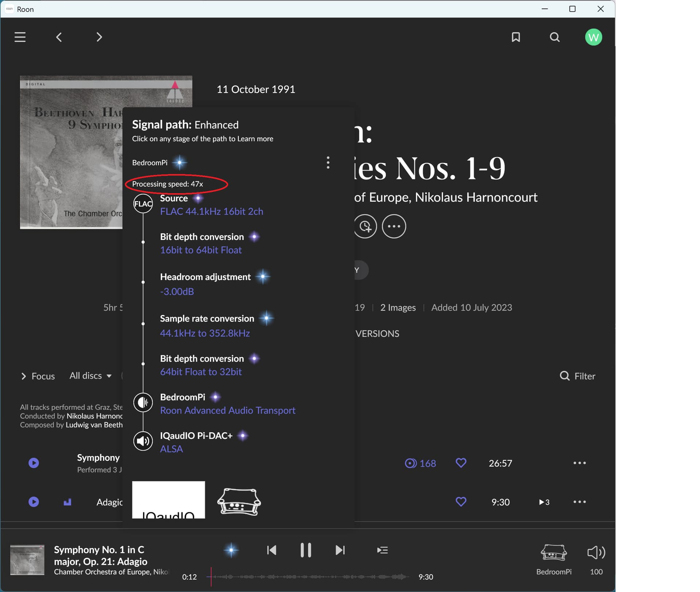This screenshot has height=592, width=700.
Task: Skip to previous track
Action: pos(272,550)
